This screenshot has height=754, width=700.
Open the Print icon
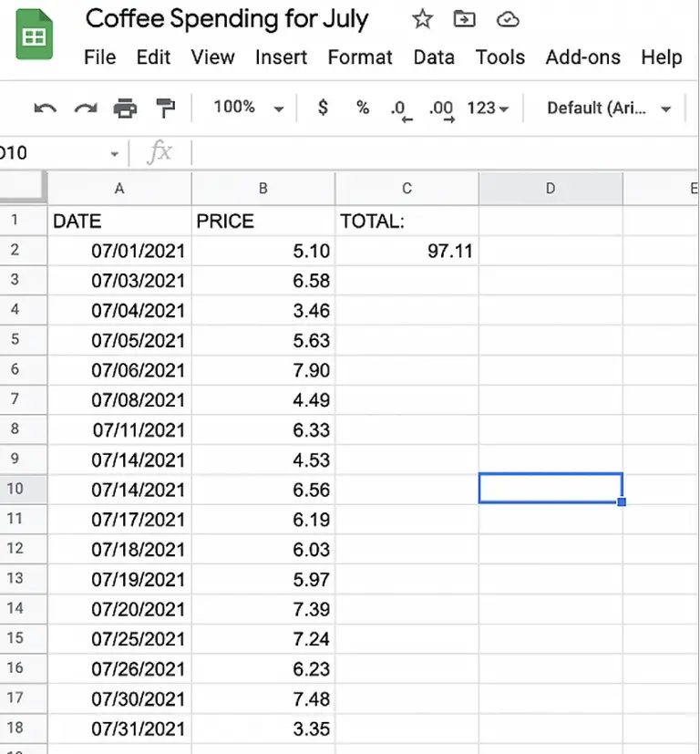122,107
